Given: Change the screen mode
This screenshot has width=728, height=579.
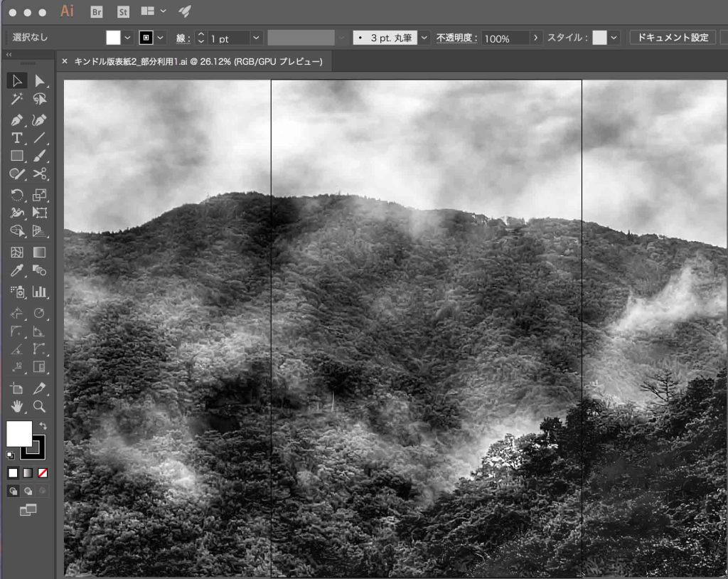Looking at the screenshot, I should tap(28, 510).
